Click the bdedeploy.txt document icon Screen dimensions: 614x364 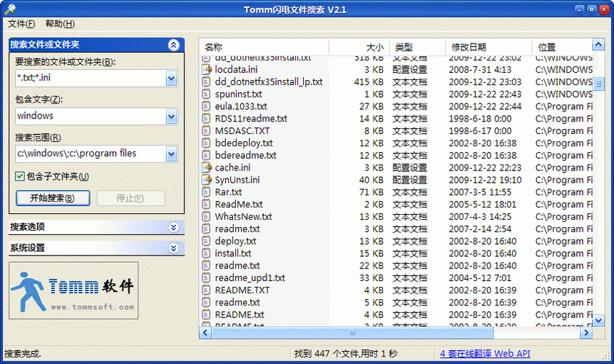point(206,143)
